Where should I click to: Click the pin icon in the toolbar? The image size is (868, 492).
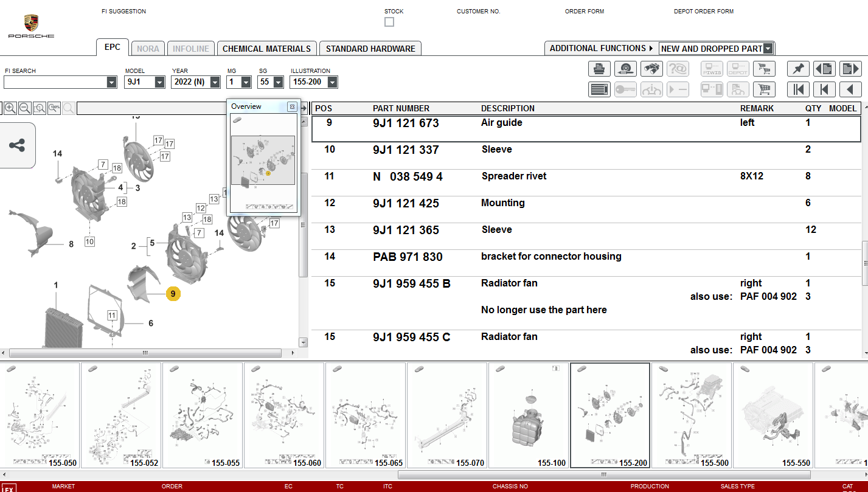(x=798, y=68)
